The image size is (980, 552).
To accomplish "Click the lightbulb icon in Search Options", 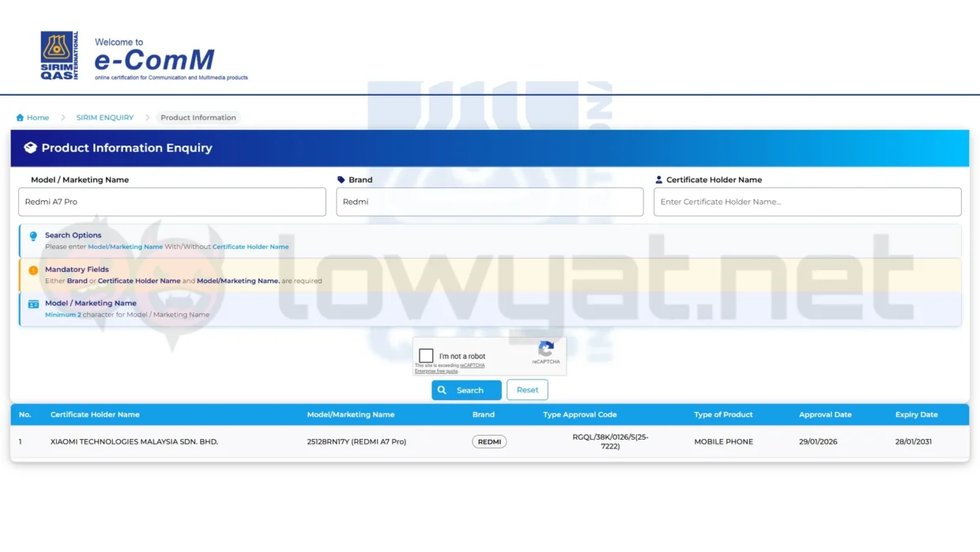I will click(x=33, y=236).
